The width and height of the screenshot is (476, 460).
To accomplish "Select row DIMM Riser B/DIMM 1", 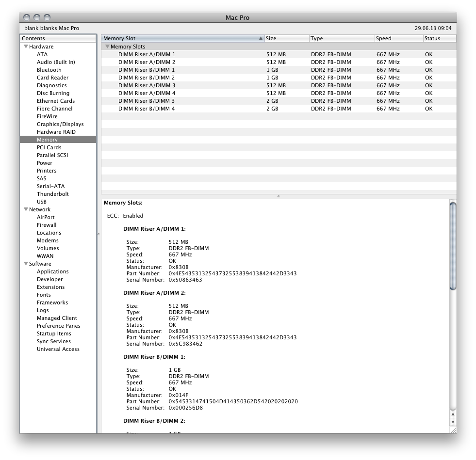I will point(279,70).
